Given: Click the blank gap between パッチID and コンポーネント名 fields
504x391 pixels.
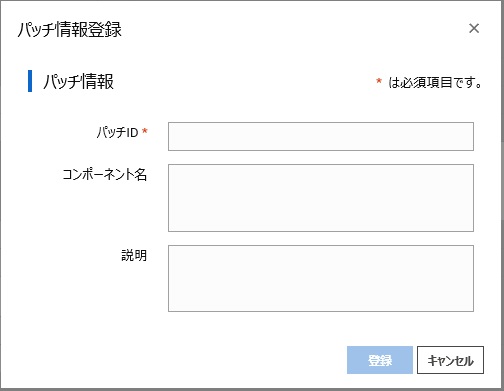Looking at the screenshot, I should click(321, 157).
